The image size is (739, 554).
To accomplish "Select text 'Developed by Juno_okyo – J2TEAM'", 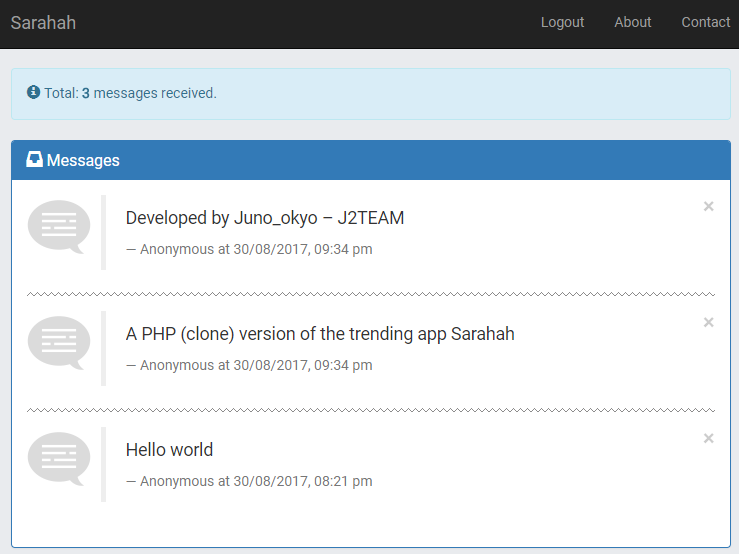I will tap(265, 218).
